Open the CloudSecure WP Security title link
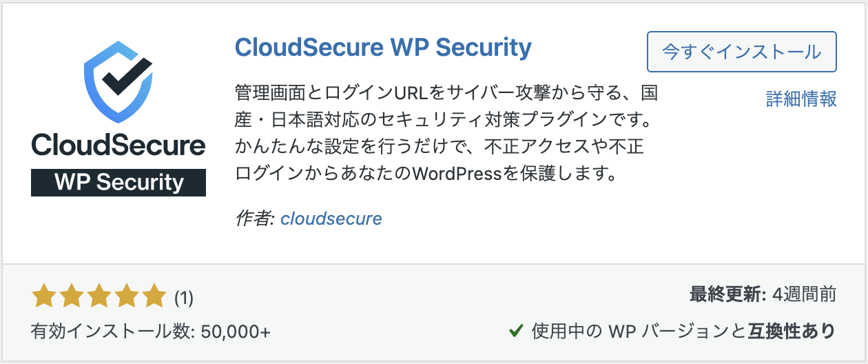 click(x=383, y=47)
